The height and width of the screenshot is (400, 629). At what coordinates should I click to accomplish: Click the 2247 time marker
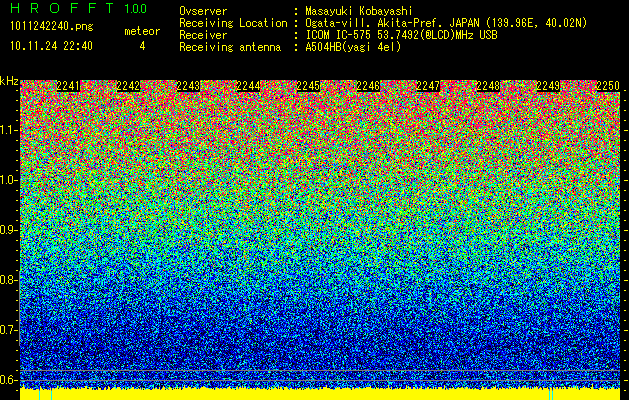pyautogui.click(x=428, y=86)
